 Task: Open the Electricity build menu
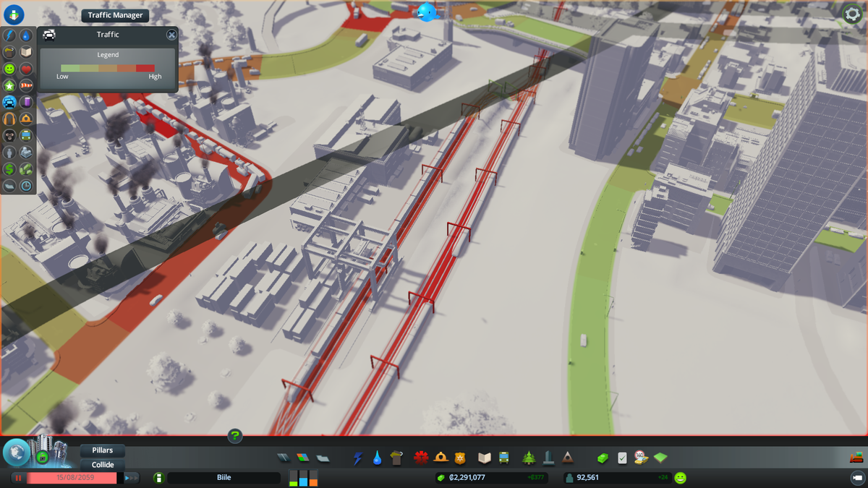tap(358, 458)
